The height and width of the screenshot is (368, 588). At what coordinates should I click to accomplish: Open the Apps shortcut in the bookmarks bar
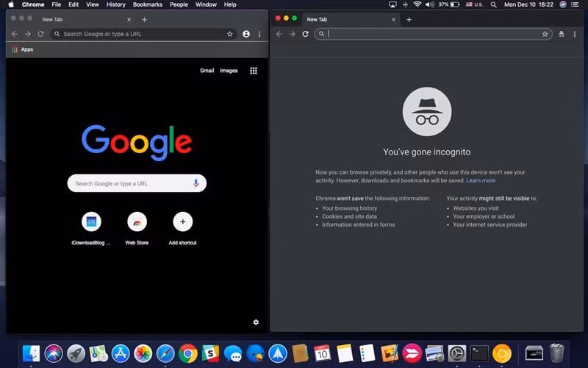pos(23,49)
